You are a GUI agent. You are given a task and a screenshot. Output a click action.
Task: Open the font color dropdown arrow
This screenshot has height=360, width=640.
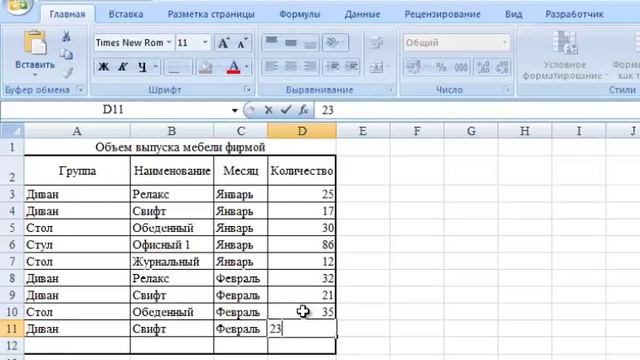247,67
